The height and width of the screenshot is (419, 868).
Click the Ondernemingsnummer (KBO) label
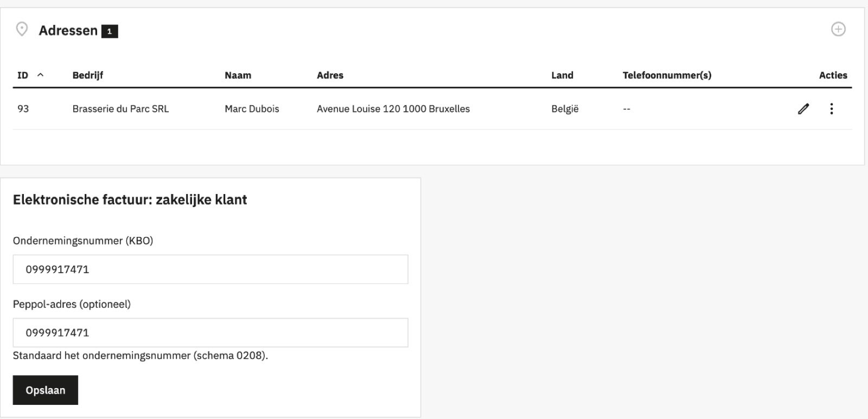(83, 241)
